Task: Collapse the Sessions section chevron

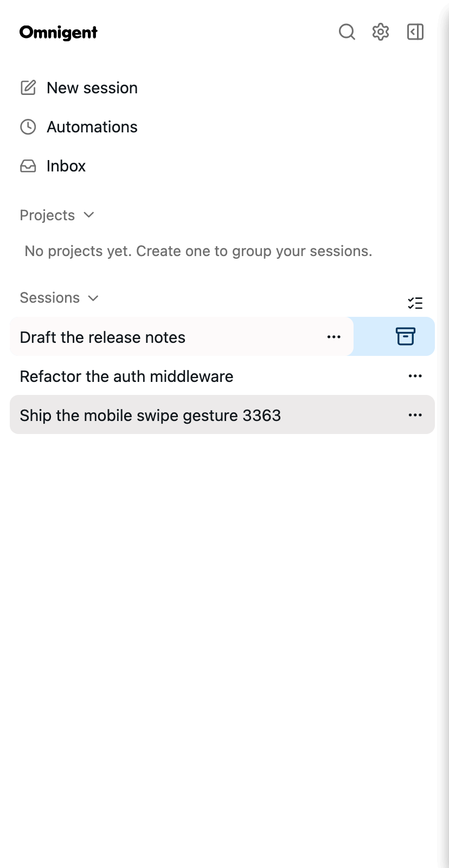Action: 93,298
